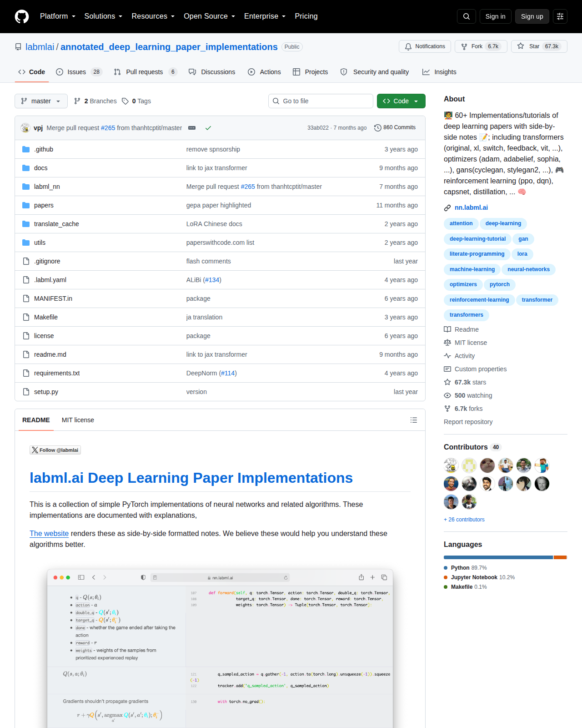
Task: Open the labmlai owner link
Action: (x=40, y=47)
